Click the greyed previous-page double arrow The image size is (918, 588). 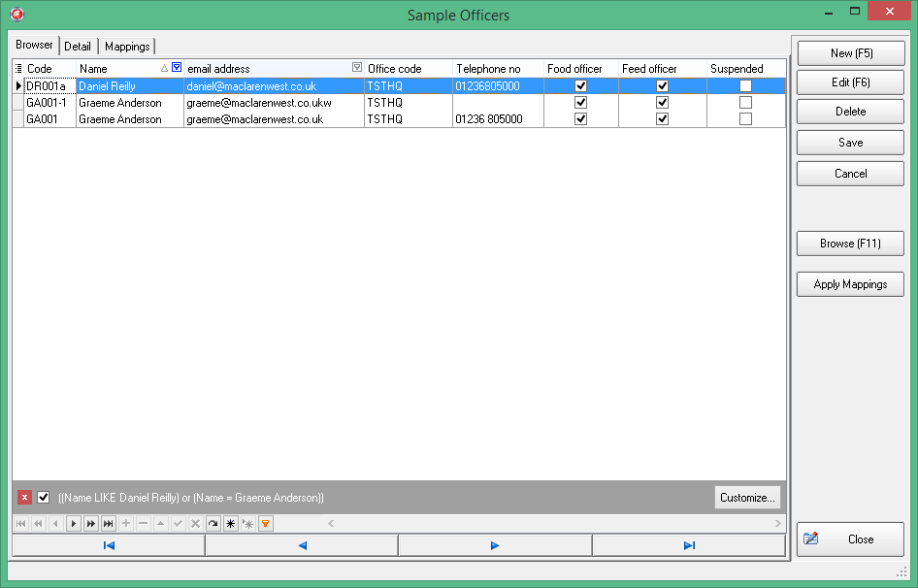39,524
